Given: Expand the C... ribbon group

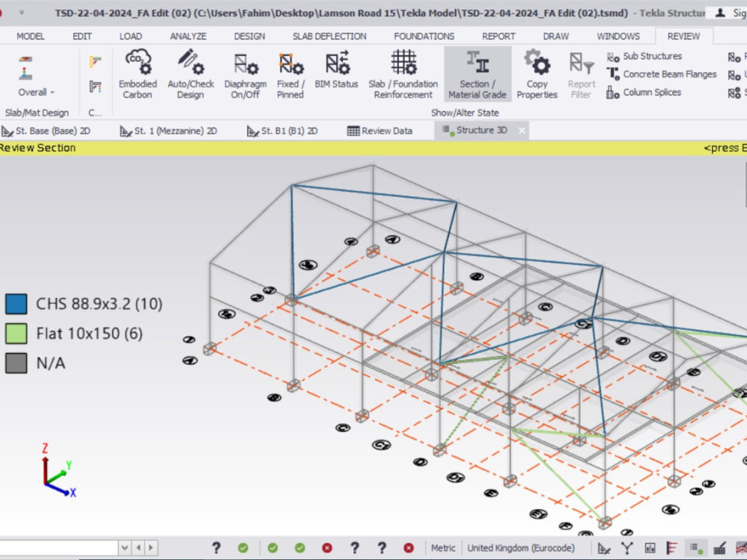Looking at the screenshot, I should (95, 113).
